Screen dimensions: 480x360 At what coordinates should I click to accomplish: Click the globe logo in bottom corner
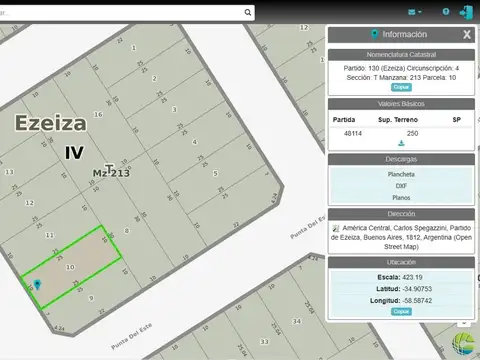pyautogui.click(x=464, y=343)
